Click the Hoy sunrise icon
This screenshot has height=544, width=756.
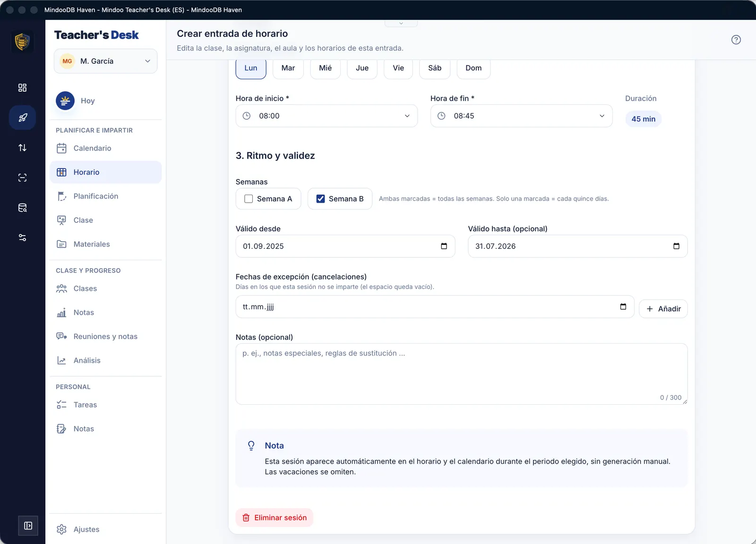coord(65,101)
